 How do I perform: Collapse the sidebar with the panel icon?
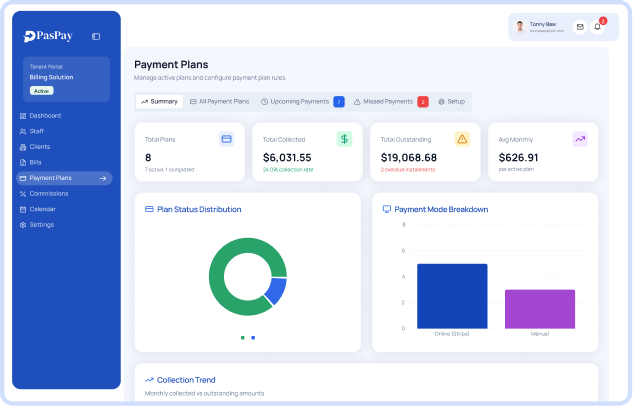pos(96,36)
